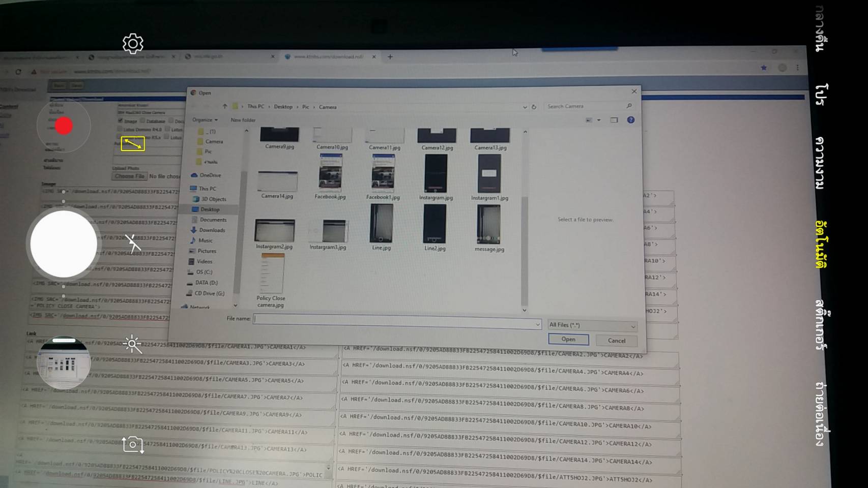The height and width of the screenshot is (488, 868).
Task: Click New folder in the dialog toolbar
Action: [243, 120]
